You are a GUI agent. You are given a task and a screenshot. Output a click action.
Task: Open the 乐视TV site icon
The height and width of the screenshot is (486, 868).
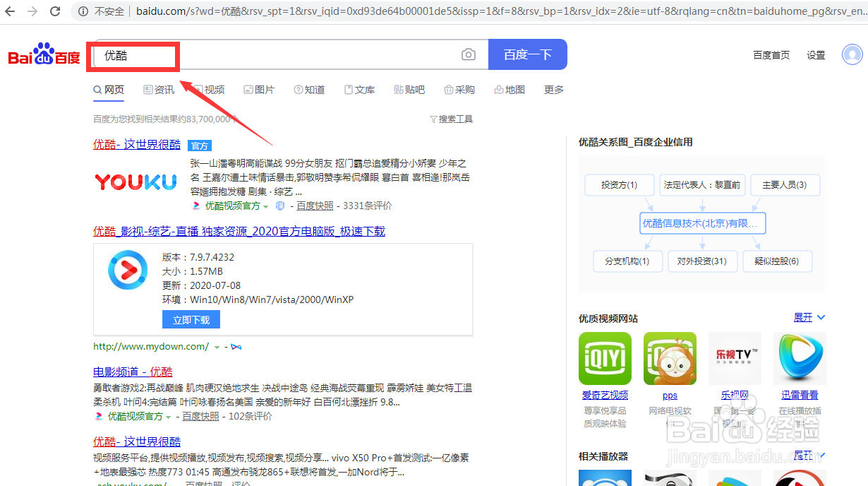click(x=735, y=358)
